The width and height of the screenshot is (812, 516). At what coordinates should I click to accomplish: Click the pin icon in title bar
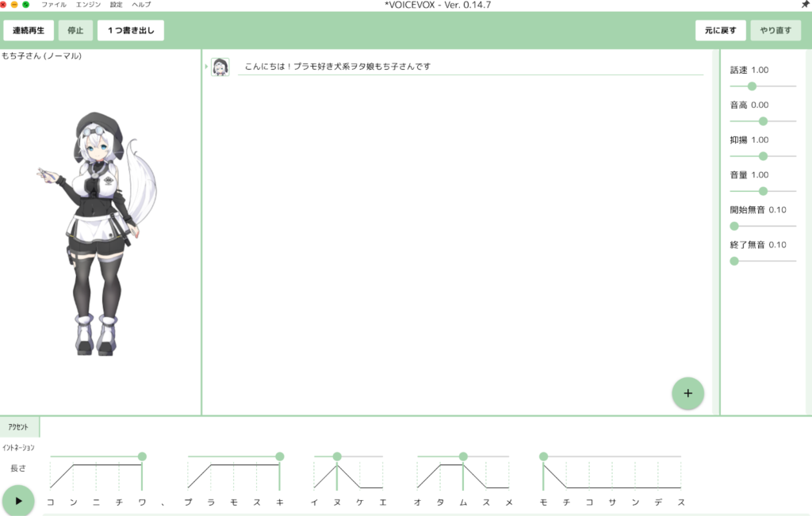click(806, 4)
